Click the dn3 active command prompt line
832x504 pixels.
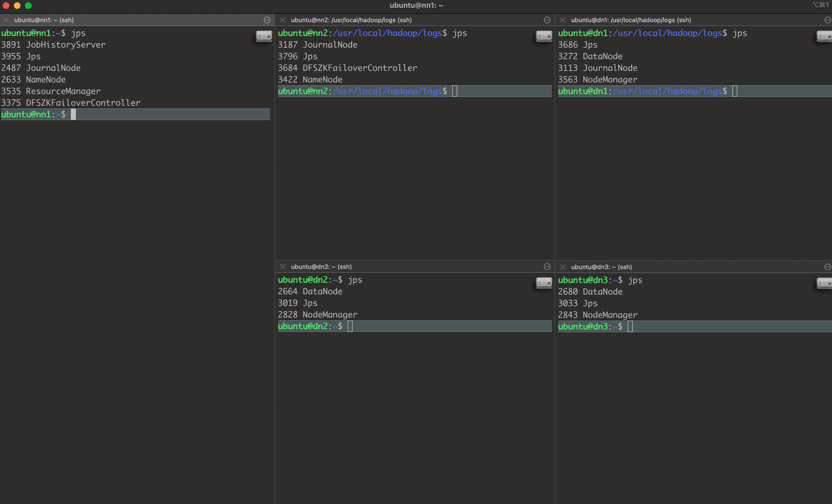tap(695, 326)
